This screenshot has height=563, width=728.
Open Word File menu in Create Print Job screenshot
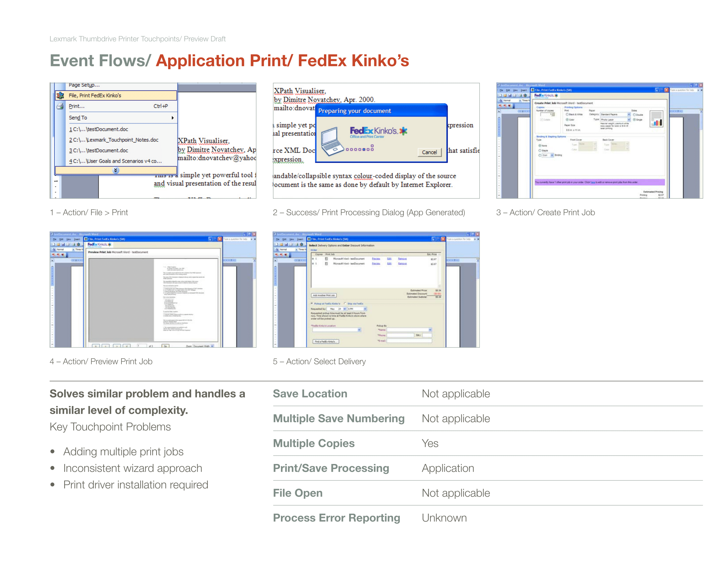coord(501,90)
